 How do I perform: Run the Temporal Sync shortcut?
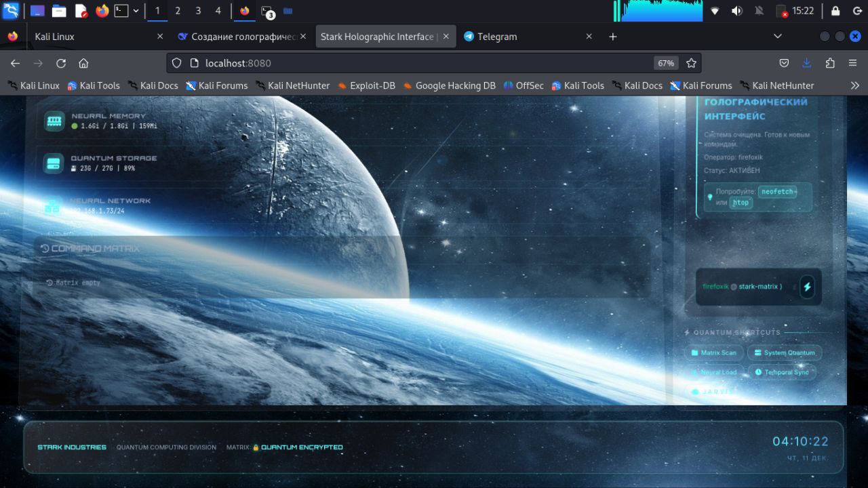coord(782,372)
